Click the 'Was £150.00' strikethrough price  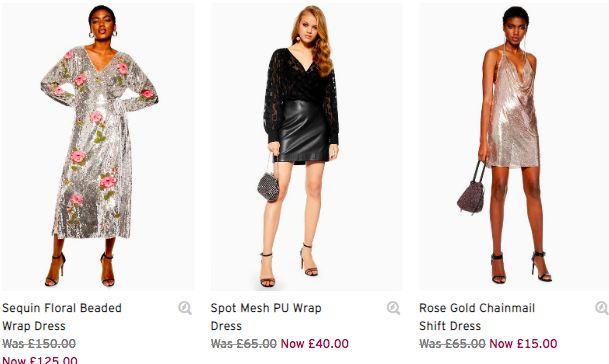(39, 344)
